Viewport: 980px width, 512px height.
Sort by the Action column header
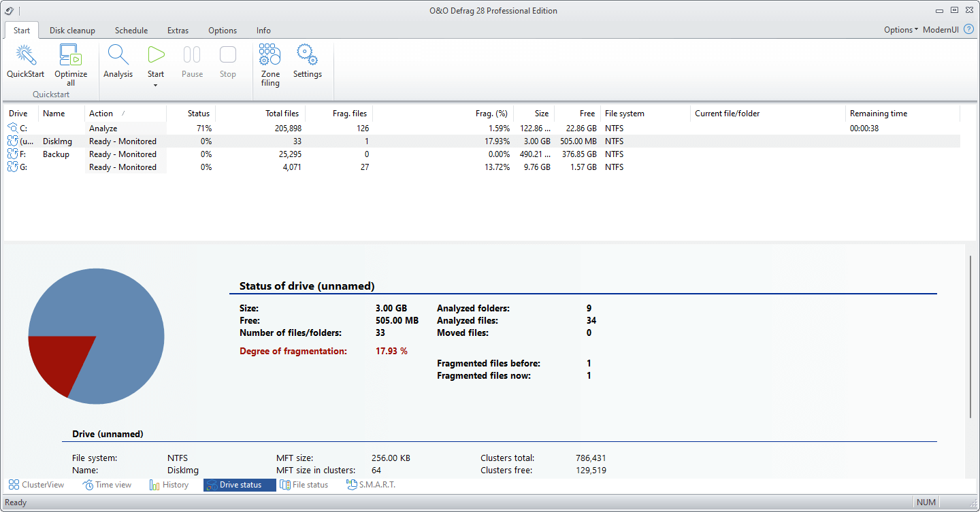coord(126,114)
